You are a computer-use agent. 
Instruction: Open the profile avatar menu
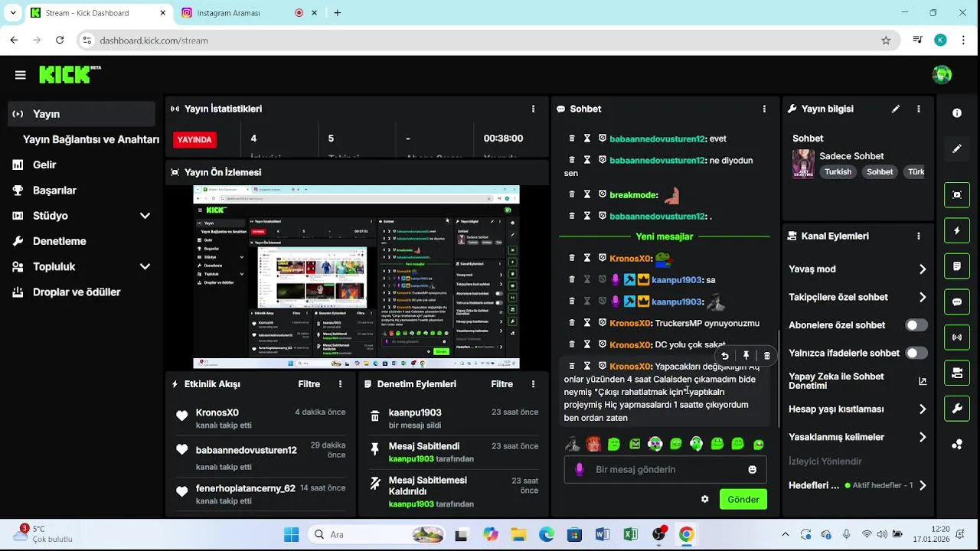[942, 74]
